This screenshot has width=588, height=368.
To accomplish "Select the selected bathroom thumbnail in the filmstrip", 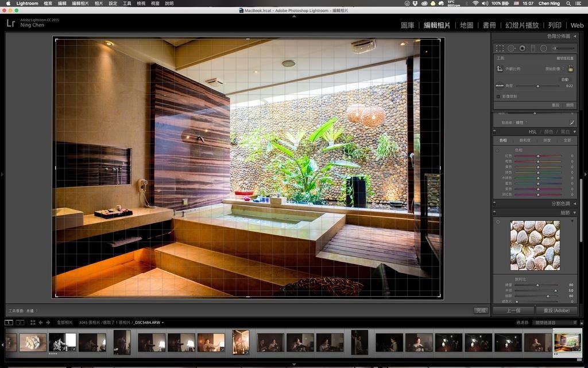I will click(x=567, y=342).
